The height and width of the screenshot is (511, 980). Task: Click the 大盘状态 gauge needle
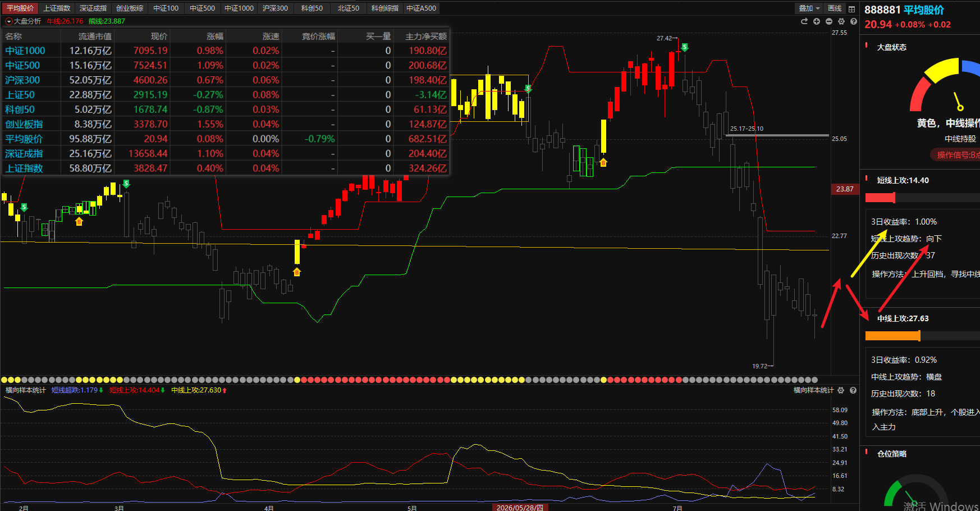pos(958,101)
